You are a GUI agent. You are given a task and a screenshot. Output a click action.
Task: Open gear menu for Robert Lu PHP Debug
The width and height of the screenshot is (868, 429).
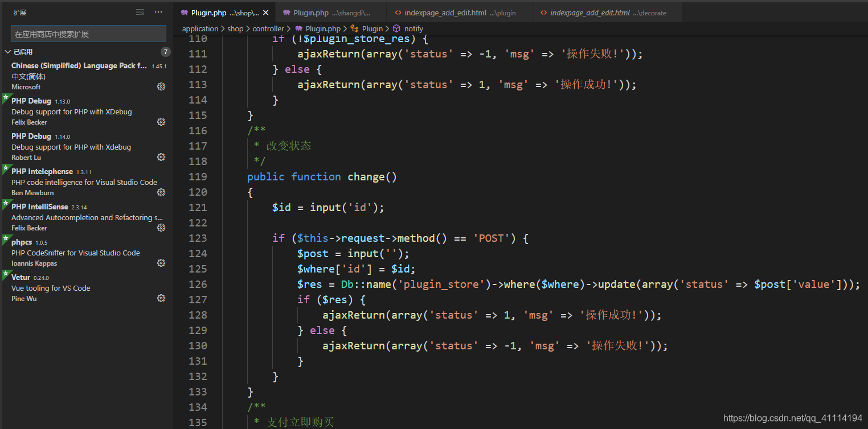coord(161,157)
